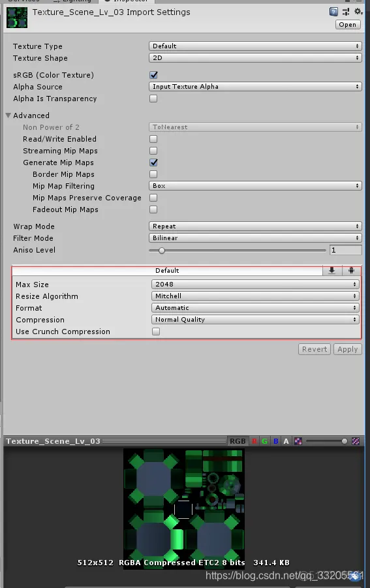Show alpha channel A preview
This screenshot has height=588, width=370.
(x=286, y=441)
